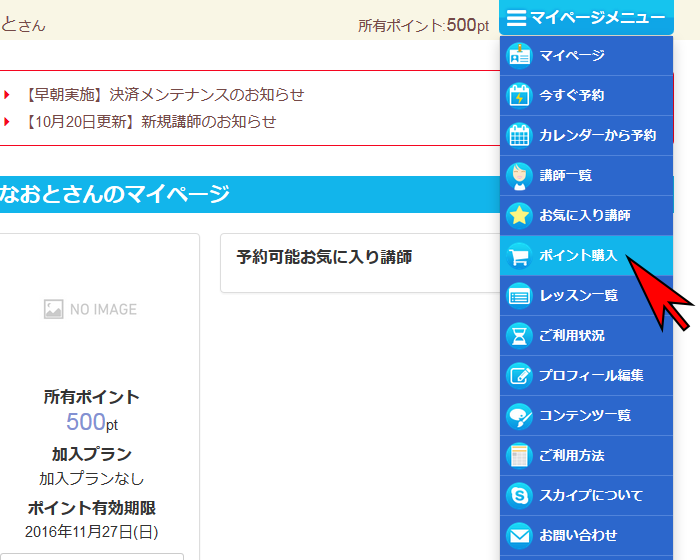This screenshot has width=700, height=560.
Task: Click the NO IMAGE profile picture placeholder
Action: click(x=91, y=310)
